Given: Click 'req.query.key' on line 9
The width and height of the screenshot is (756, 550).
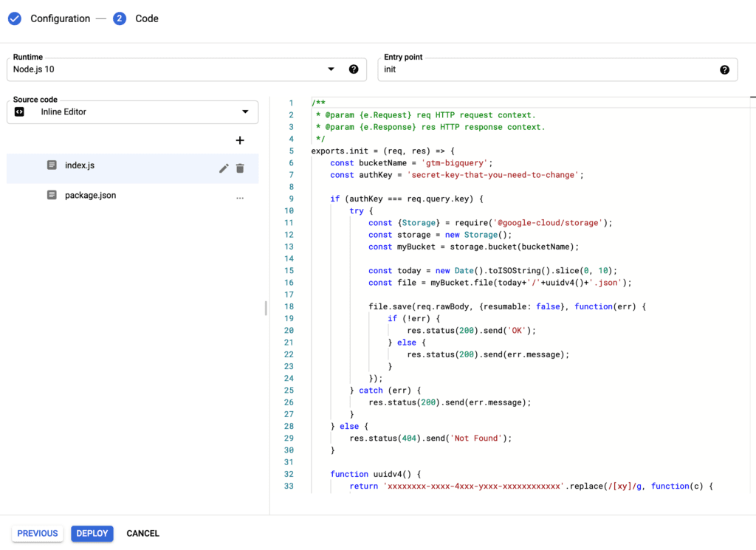Looking at the screenshot, I should tap(438, 199).
